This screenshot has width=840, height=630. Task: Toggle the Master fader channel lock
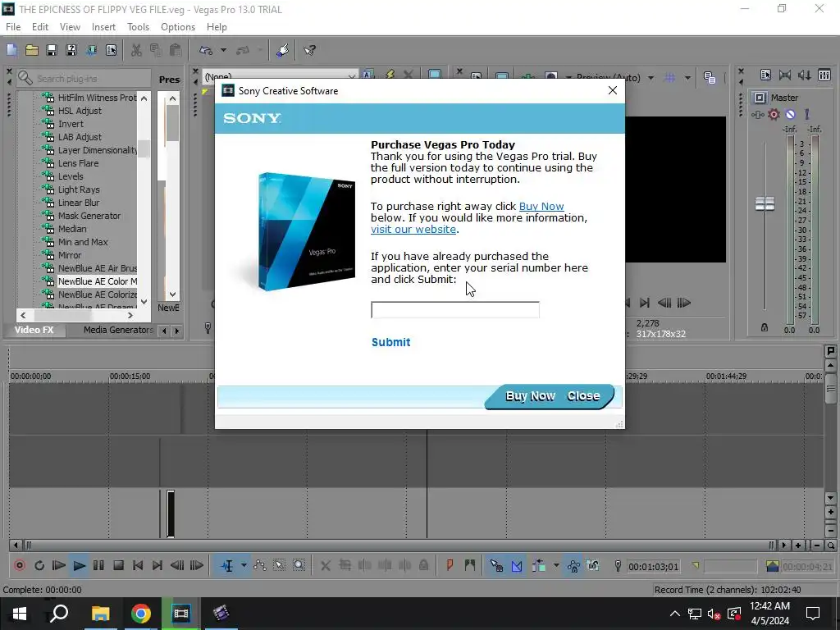(765, 327)
